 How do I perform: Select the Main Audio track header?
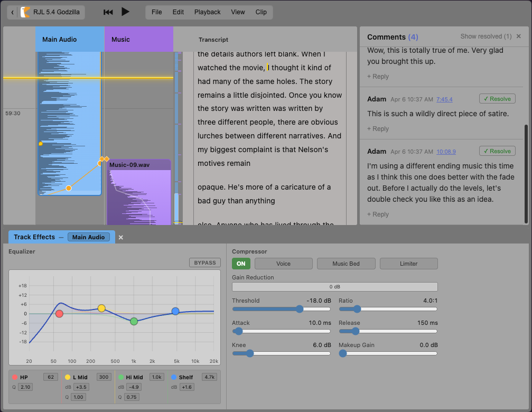70,39
